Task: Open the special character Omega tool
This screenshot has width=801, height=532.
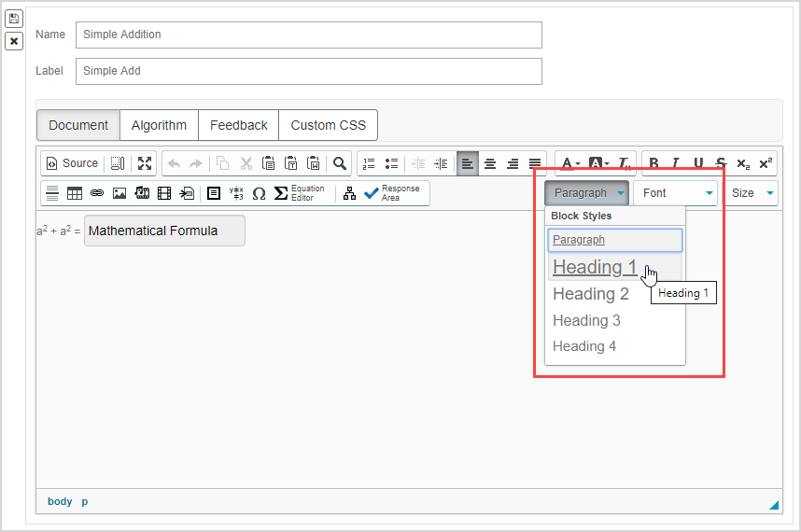Action: pos(260,193)
